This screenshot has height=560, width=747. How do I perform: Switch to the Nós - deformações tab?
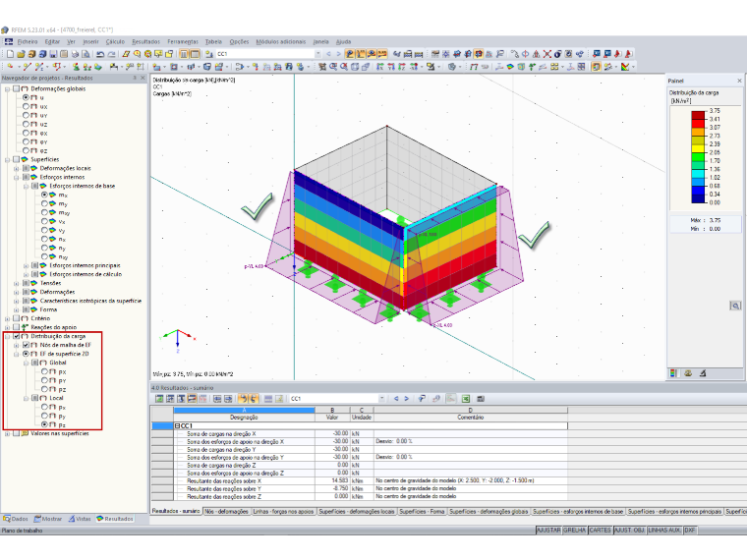click(227, 511)
